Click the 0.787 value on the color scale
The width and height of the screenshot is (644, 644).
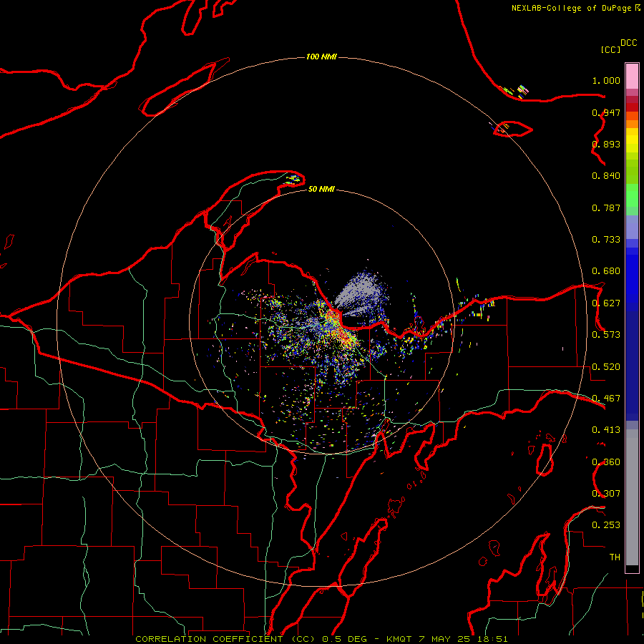click(606, 208)
